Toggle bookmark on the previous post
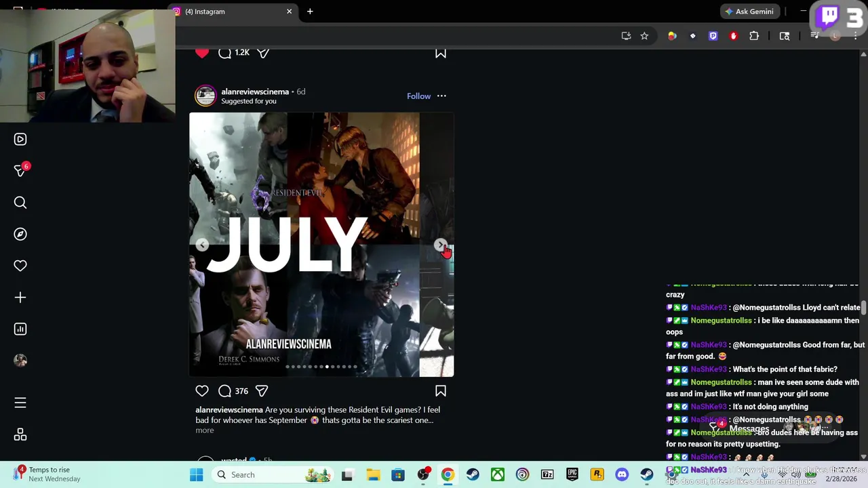 pyautogui.click(x=441, y=53)
